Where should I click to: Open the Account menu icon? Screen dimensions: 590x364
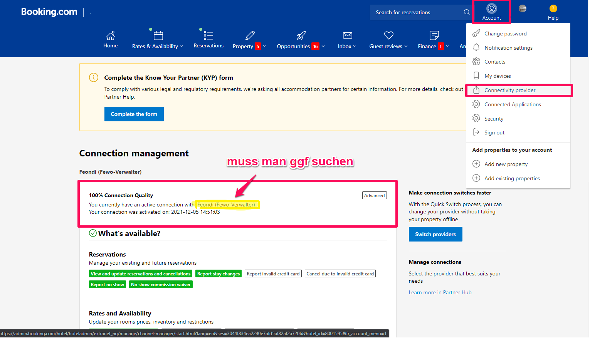(491, 8)
